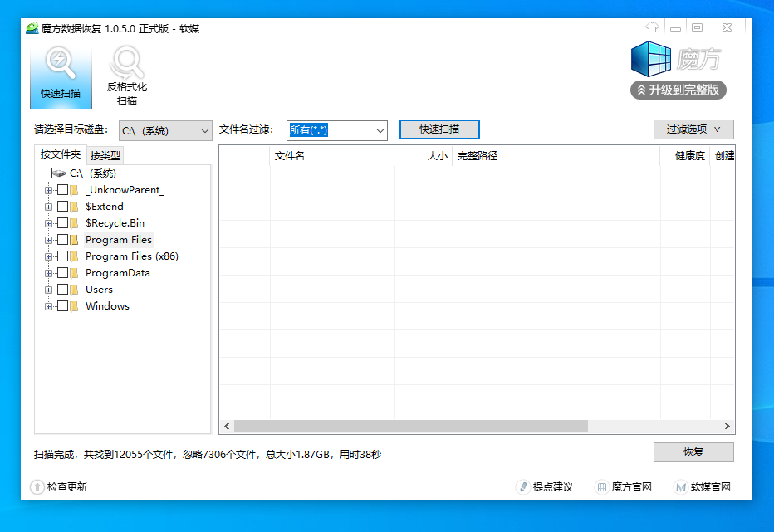Click the $Recycle.Bin folder icon

(x=74, y=223)
